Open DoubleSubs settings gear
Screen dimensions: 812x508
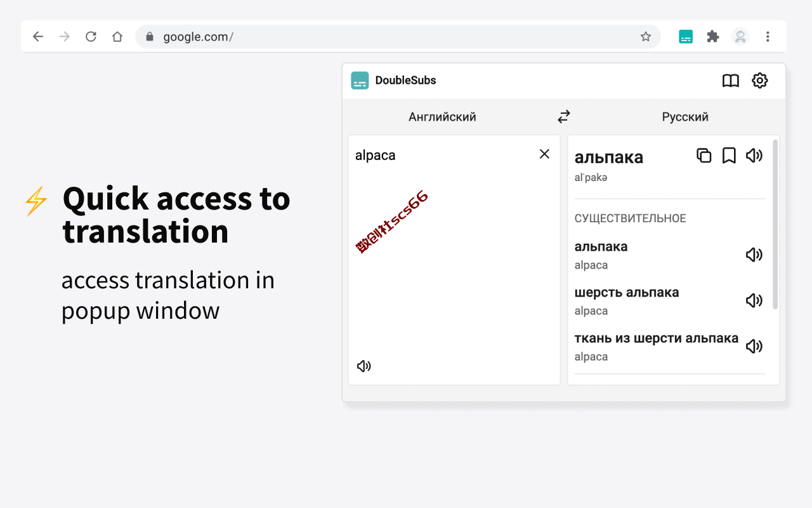point(760,81)
